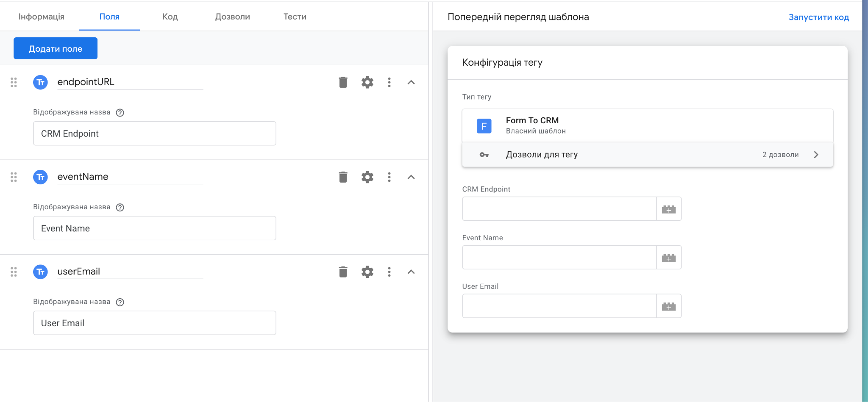Image resolution: width=868 pixels, height=402 pixels.
Task: Open settings for the userEmail field
Action: [367, 272]
